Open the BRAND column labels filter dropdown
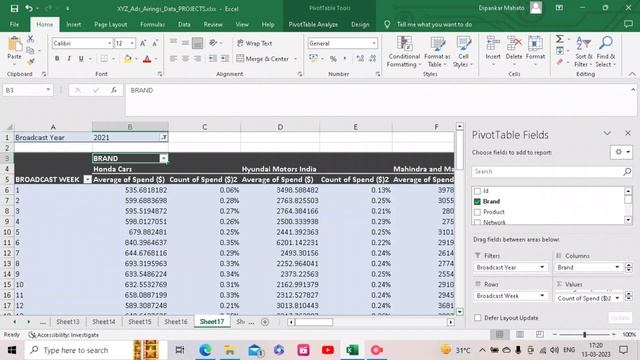Image resolution: width=640 pixels, height=360 pixels. [164, 158]
